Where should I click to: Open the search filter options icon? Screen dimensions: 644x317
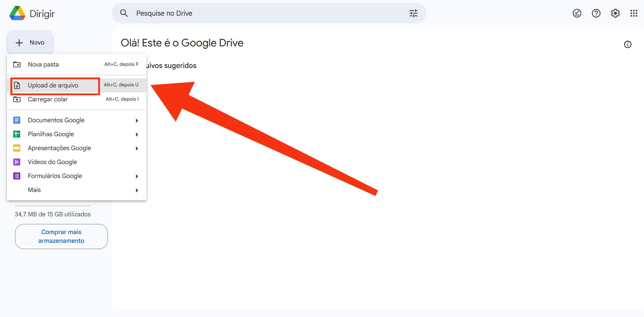coord(413,13)
